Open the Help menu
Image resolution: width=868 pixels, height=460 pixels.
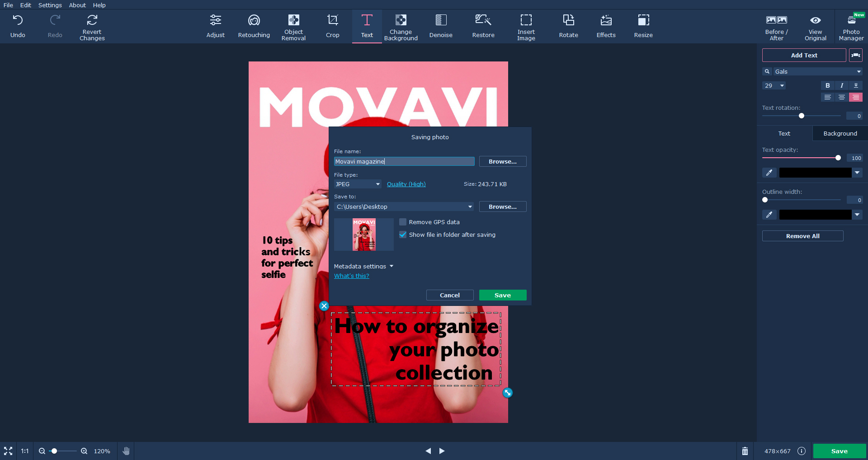(x=99, y=5)
